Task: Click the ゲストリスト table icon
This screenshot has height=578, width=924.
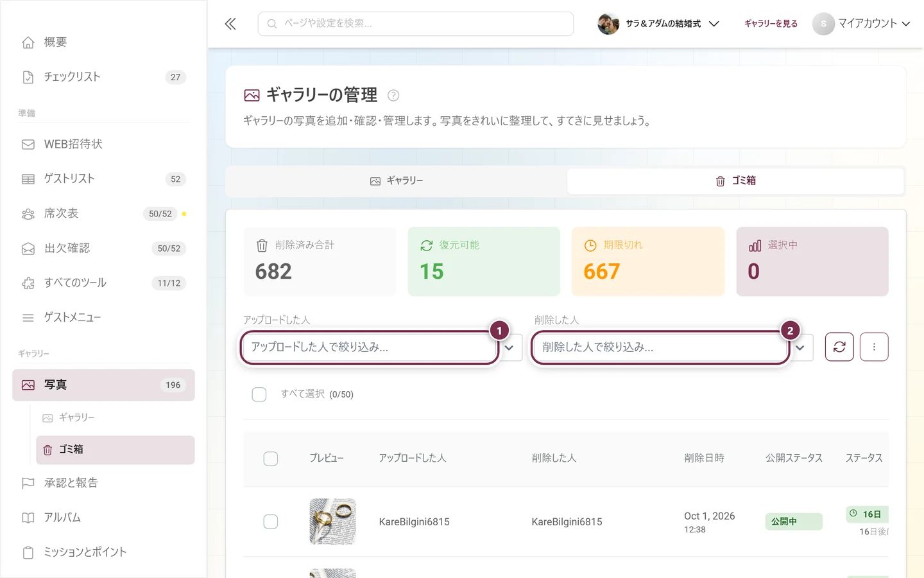Action: point(28,179)
